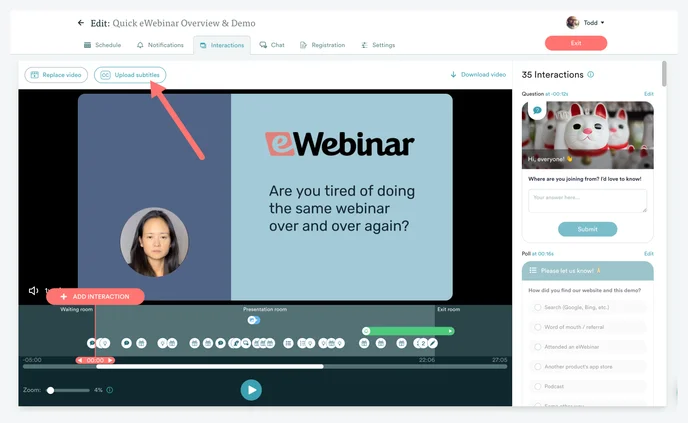Image resolution: width=688 pixels, height=423 pixels.
Task: Toggle the Presentation room switch
Action: point(254,320)
